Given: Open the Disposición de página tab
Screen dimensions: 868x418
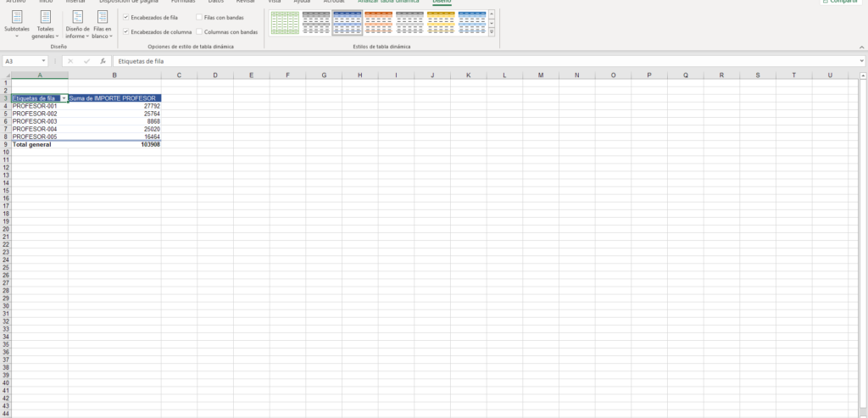Looking at the screenshot, I should click(129, 2).
